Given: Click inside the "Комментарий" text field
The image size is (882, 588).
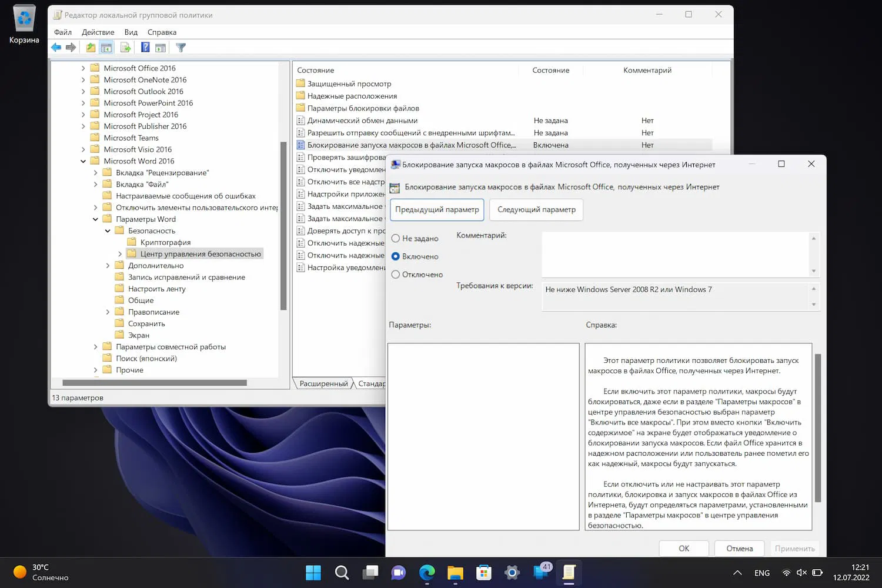Looking at the screenshot, I should click(x=675, y=255).
